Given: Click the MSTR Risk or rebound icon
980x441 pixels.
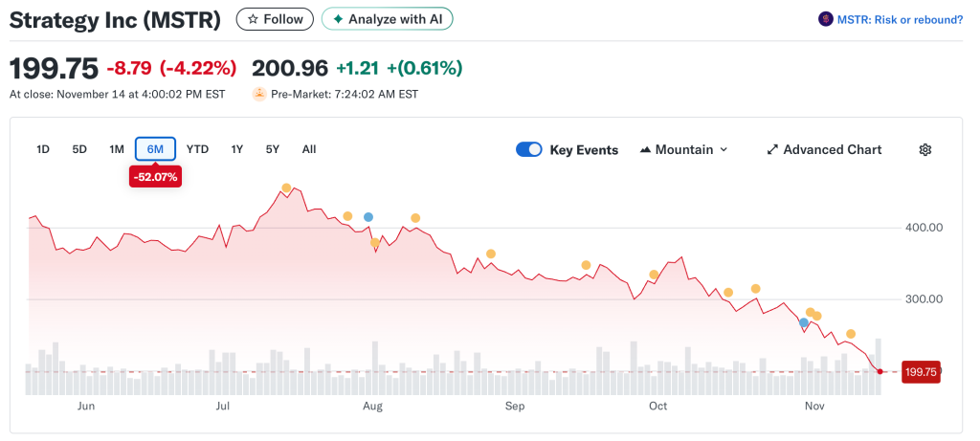Looking at the screenshot, I should pyautogui.click(x=825, y=19).
